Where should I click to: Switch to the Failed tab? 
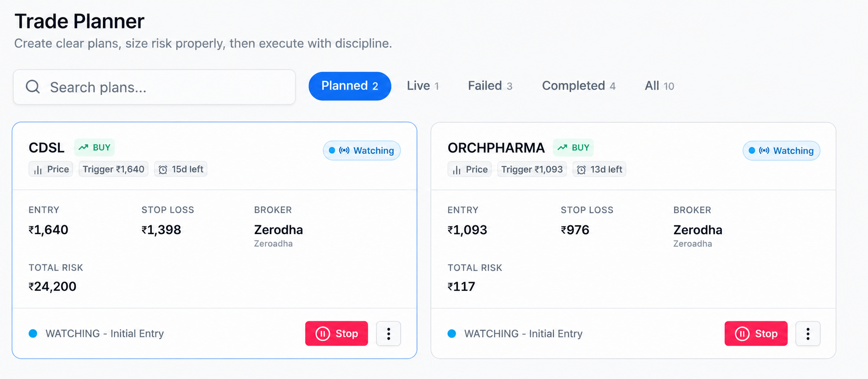490,86
